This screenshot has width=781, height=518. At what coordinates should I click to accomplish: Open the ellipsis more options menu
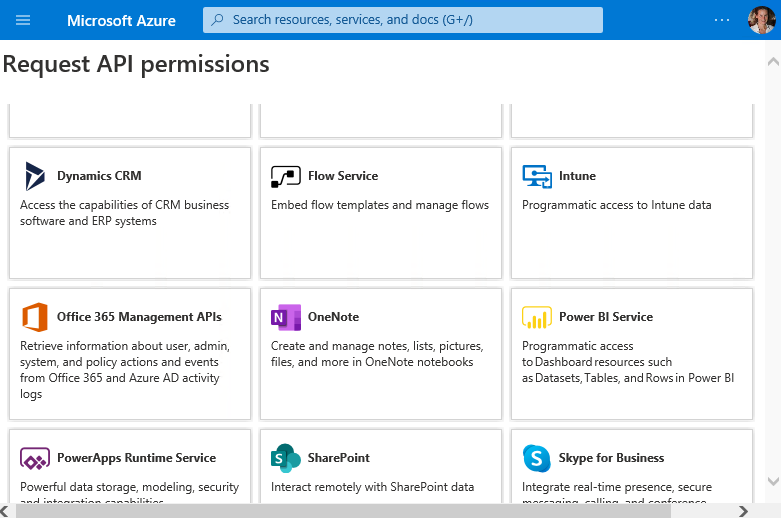tap(722, 20)
